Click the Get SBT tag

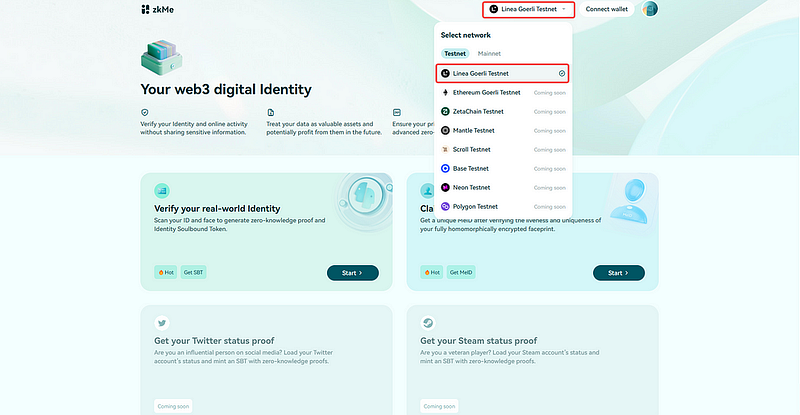point(193,272)
